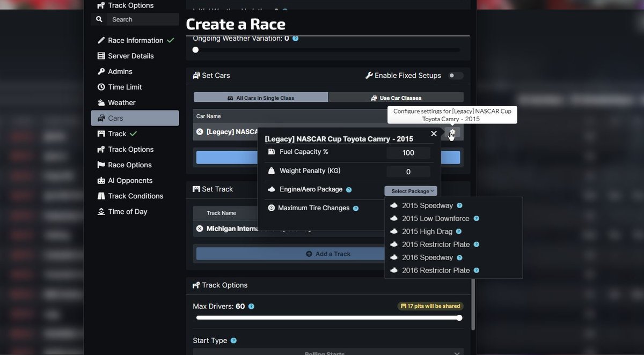The width and height of the screenshot is (644, 355).
Task: Click the Car Name column header
Action: click(x=208, y=116)
